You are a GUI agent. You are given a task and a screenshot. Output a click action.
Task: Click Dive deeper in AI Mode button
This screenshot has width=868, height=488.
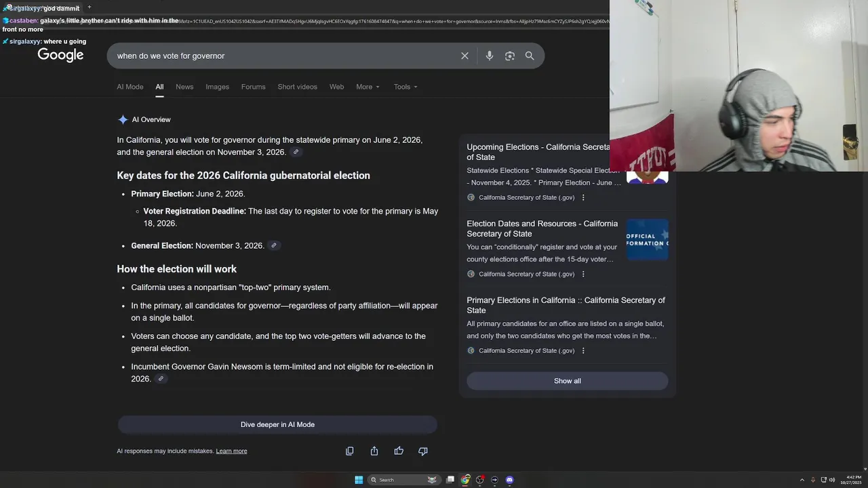point(277,424)
